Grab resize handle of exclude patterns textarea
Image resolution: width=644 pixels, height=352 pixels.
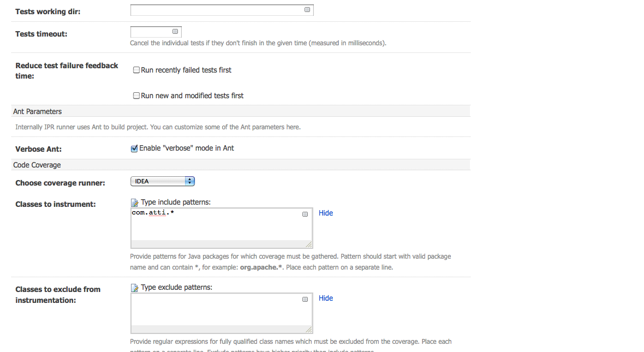(309, 330)
